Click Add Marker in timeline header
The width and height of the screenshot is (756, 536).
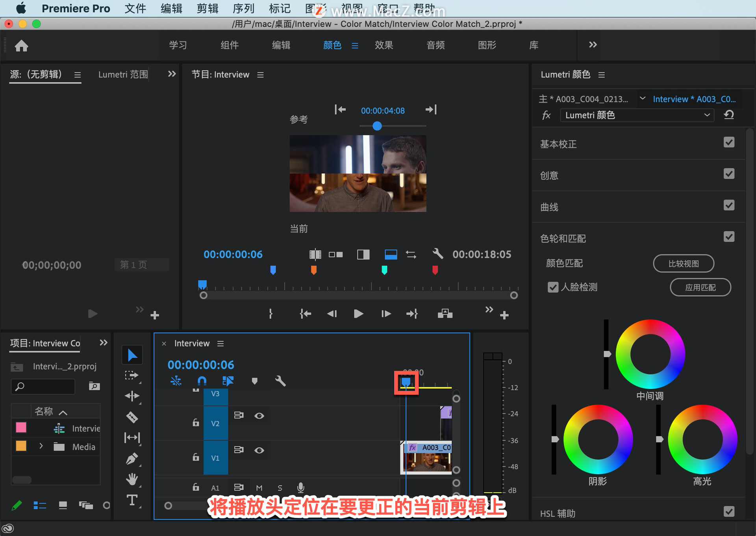click(254, 381)
